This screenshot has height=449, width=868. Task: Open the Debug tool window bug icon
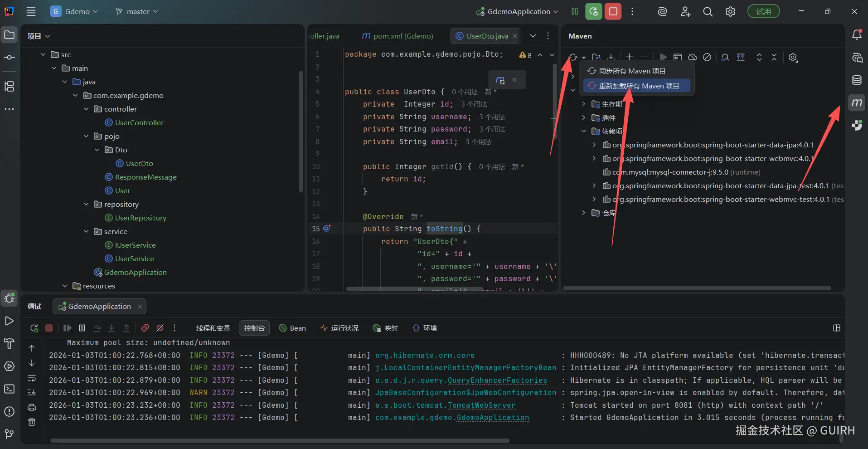[9, 298]
